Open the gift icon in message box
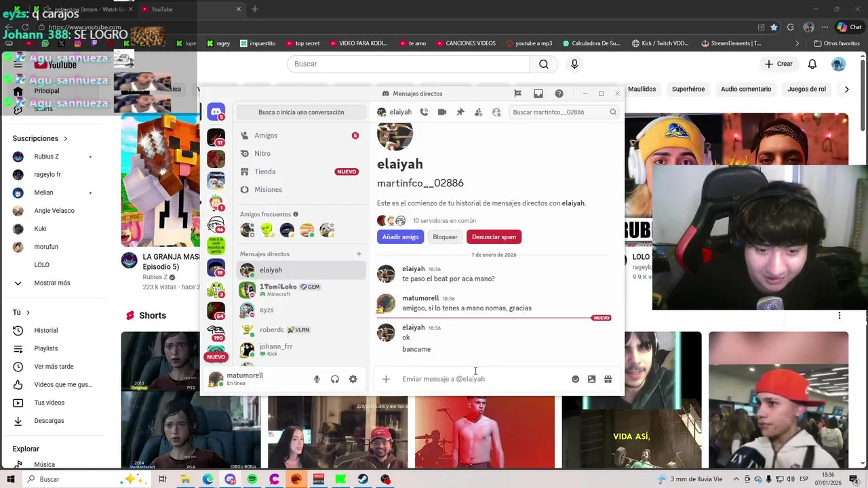The height and width of the screenshot is (488, 868). (x=608, y=379)
